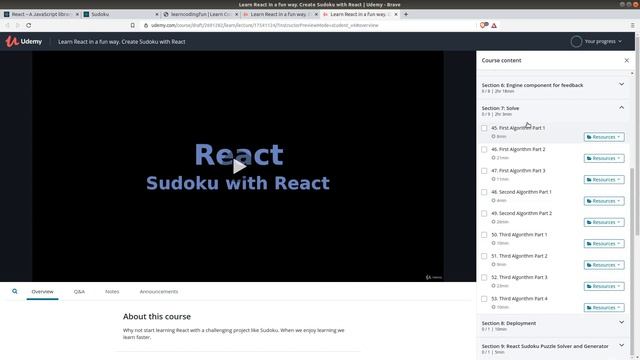Open a new browser tab
The width and height of the screenshot is (640, 360).
tap(406, 14)
